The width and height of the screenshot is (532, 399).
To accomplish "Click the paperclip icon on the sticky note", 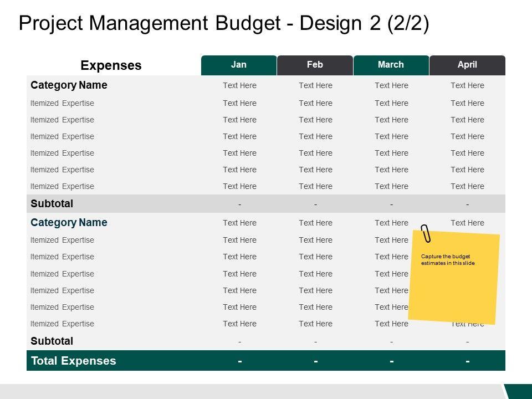I will pos(426,234).
